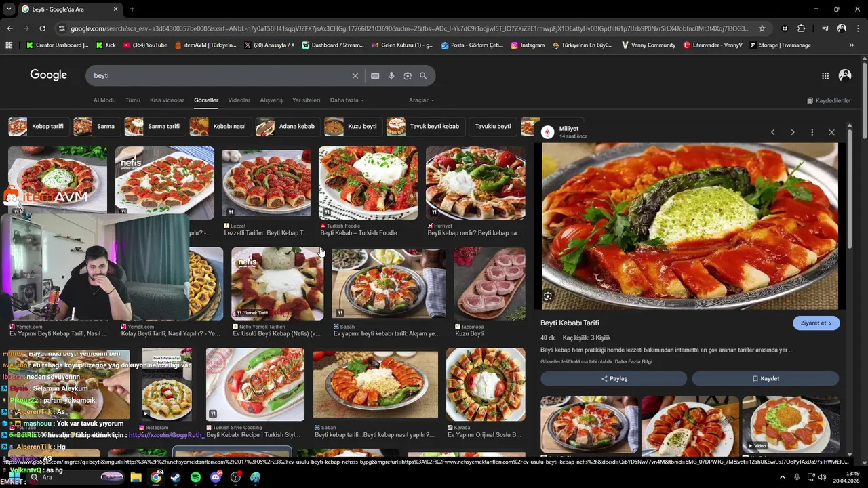The image size is (868, 488).
Task: Switch to the Tümü tab
Action: coord(132,100)
